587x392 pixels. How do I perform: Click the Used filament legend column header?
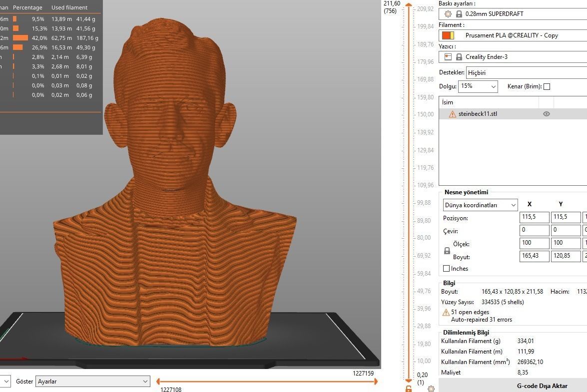69,7
